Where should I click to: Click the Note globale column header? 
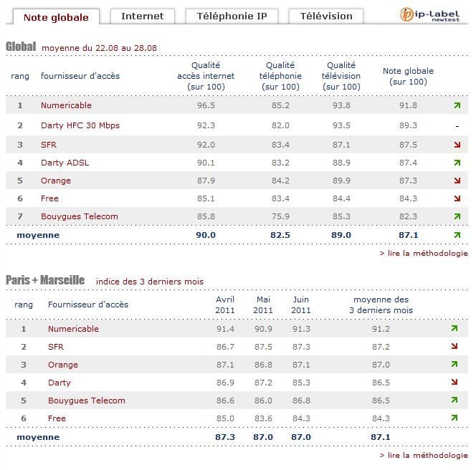tap(408, 77)
